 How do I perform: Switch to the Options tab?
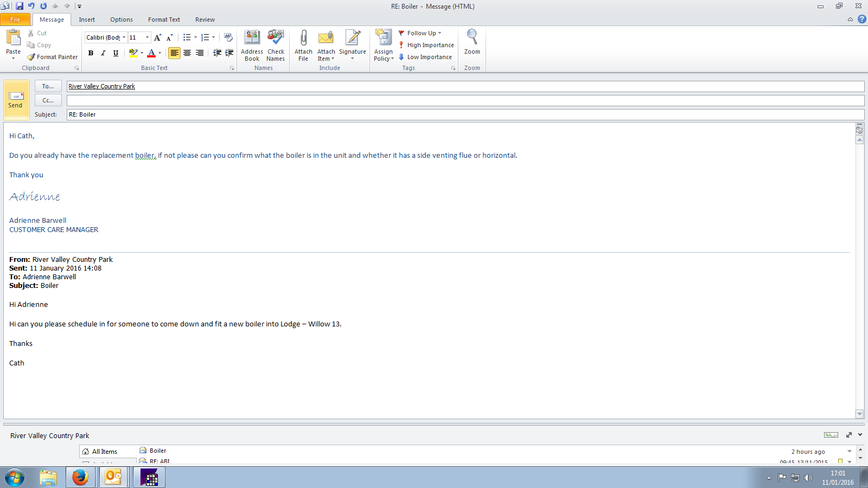click(x=122, y=20)
